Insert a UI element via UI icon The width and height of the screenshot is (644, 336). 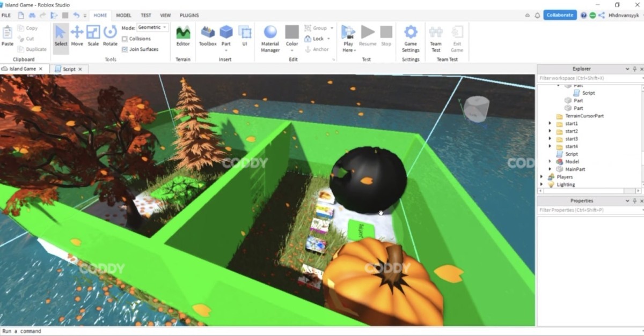coord(245,36)
